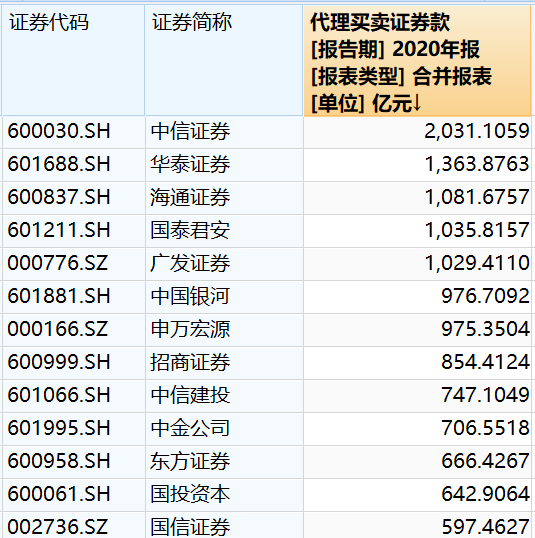Select cell 600837.SH

(73, 198)
